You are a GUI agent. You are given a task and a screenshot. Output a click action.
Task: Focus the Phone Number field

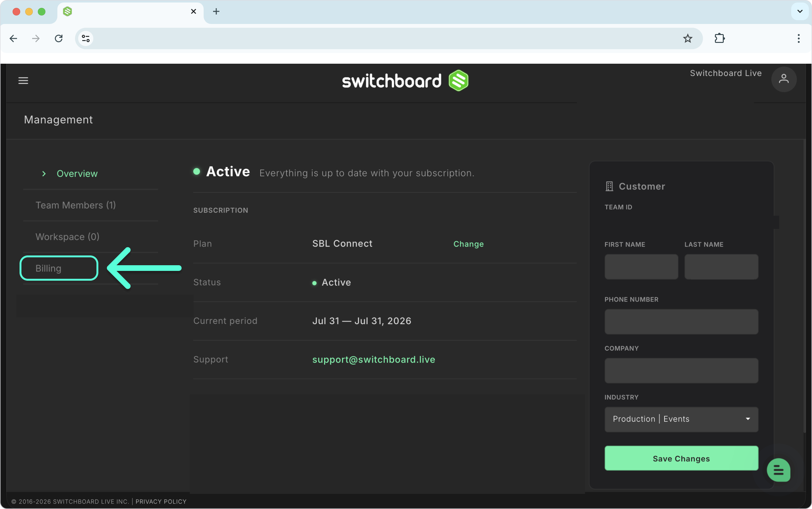[681, 321]
